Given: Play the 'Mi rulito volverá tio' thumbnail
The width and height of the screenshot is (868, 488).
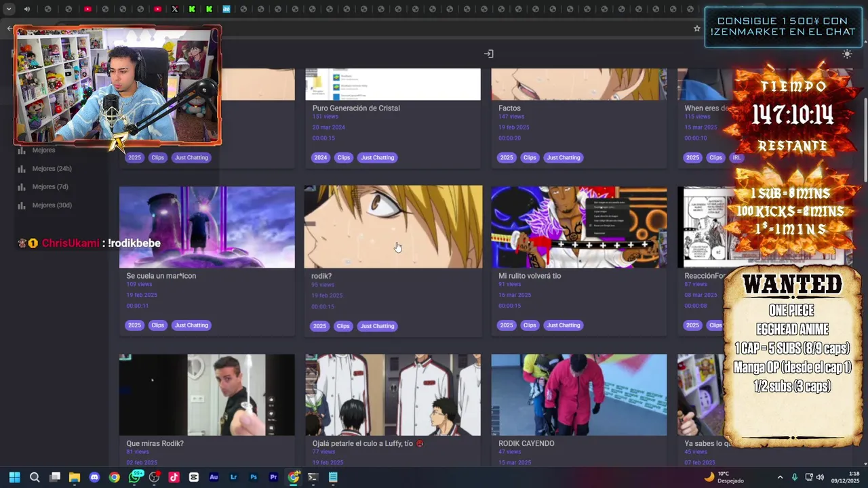Looking at the screenshot, I should (578, 227).
